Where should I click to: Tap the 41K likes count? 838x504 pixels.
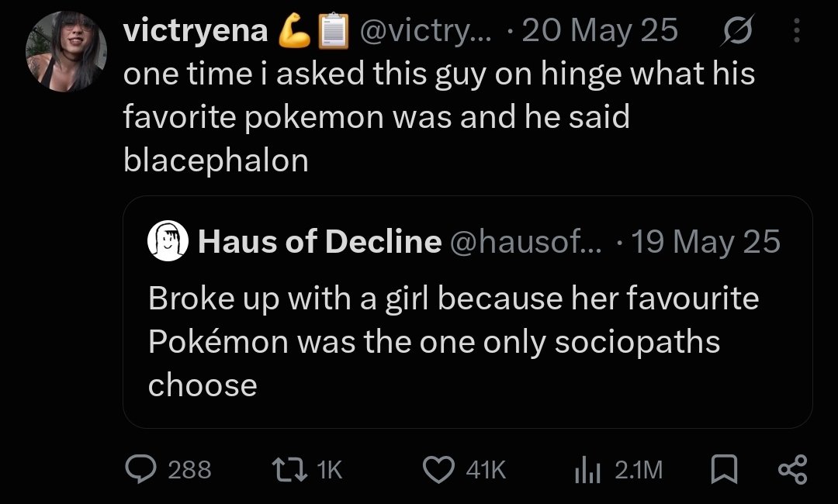click(x=486, y=470)
